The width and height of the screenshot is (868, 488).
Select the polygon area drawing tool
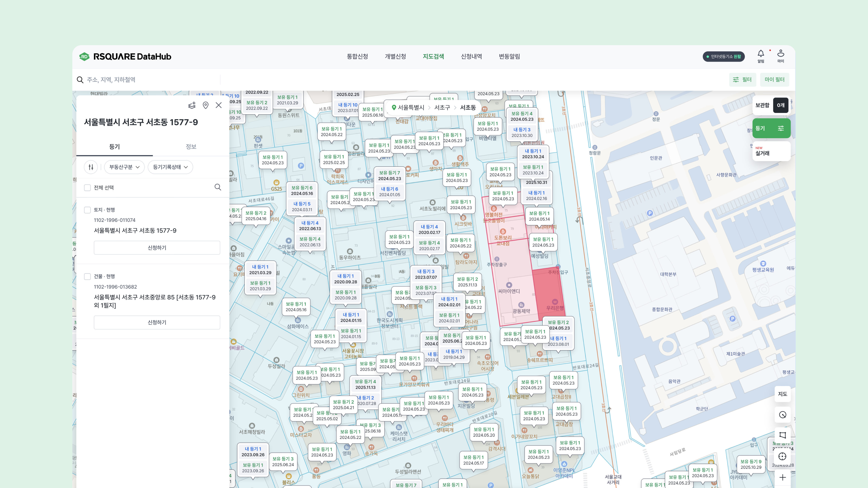tap(782, 435)
